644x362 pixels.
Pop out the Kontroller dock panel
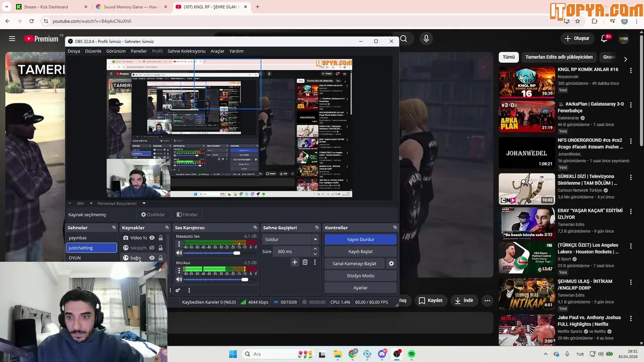tap(394, 228)
